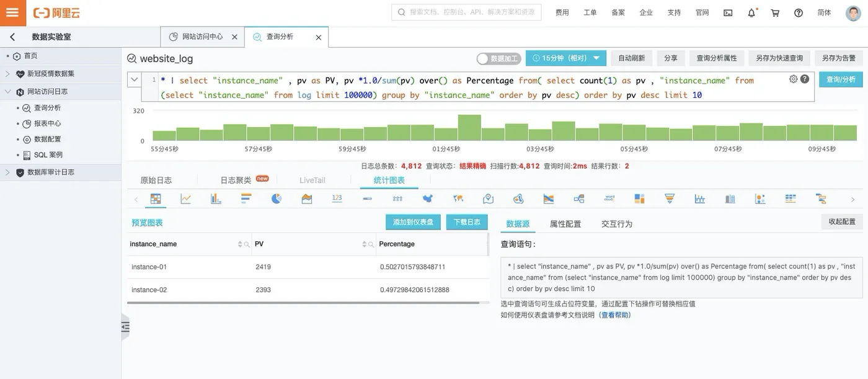Open SQL 案例 in sidebar
Viewport: 868px width, 379px height.
(x=48, y=155)
